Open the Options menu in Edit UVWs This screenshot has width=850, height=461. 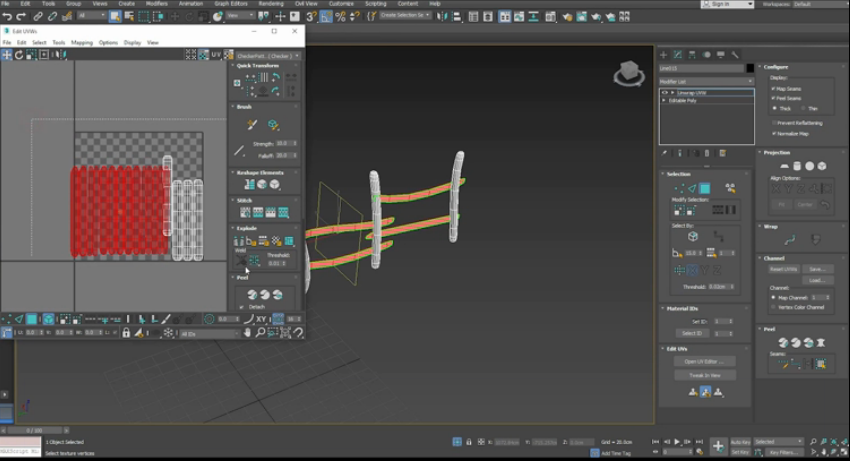click(x=108, y=43)
